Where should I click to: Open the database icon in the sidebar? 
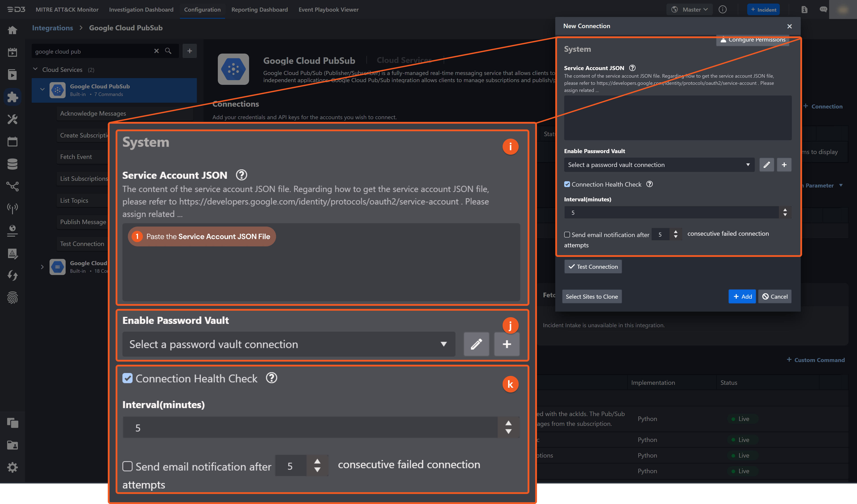[12, 164]
